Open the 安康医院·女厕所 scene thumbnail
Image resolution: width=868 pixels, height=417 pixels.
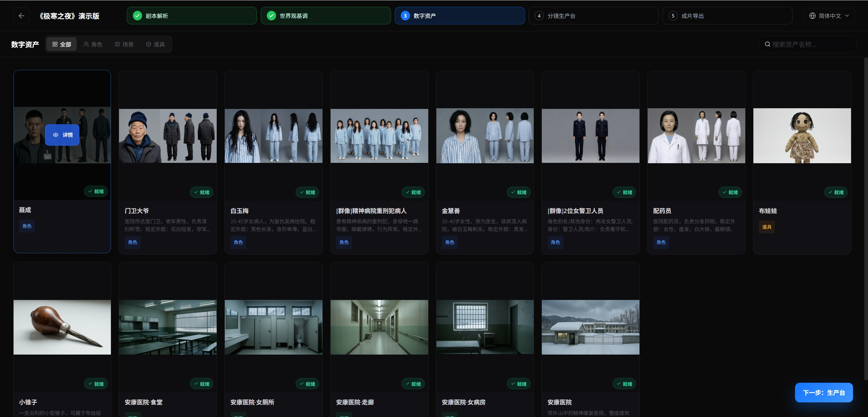[274, 327]
